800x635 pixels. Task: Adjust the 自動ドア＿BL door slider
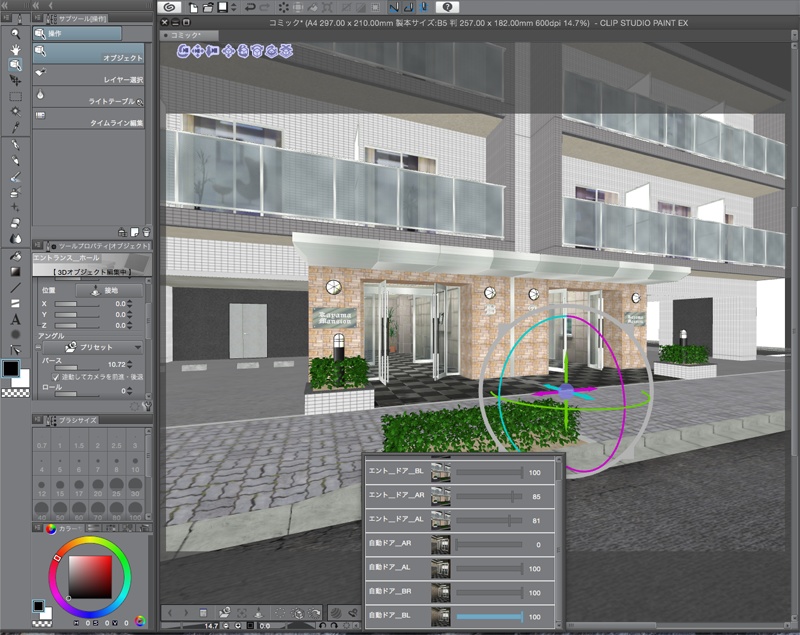coord(490,616)
